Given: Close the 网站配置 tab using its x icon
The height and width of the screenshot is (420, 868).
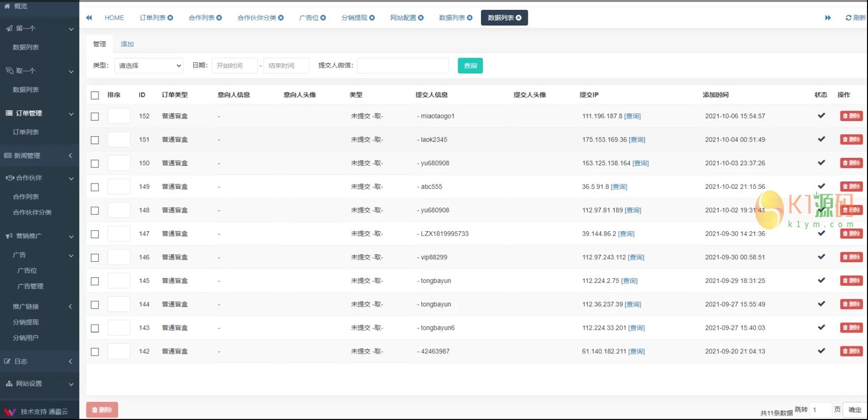Looking at the screenshot, I should pyautogui.click(x=421, y=18).
